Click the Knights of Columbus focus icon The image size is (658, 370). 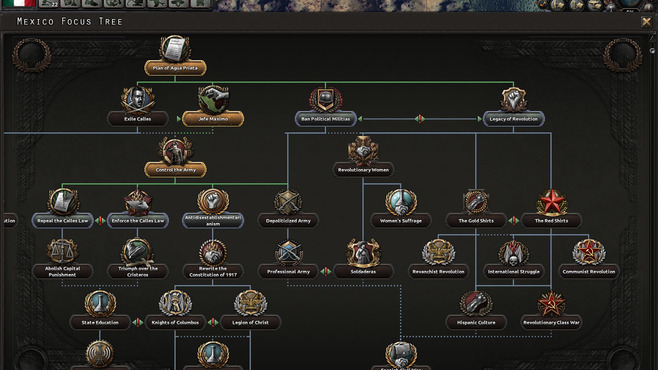pyautogui.click(x=175, y=303)
